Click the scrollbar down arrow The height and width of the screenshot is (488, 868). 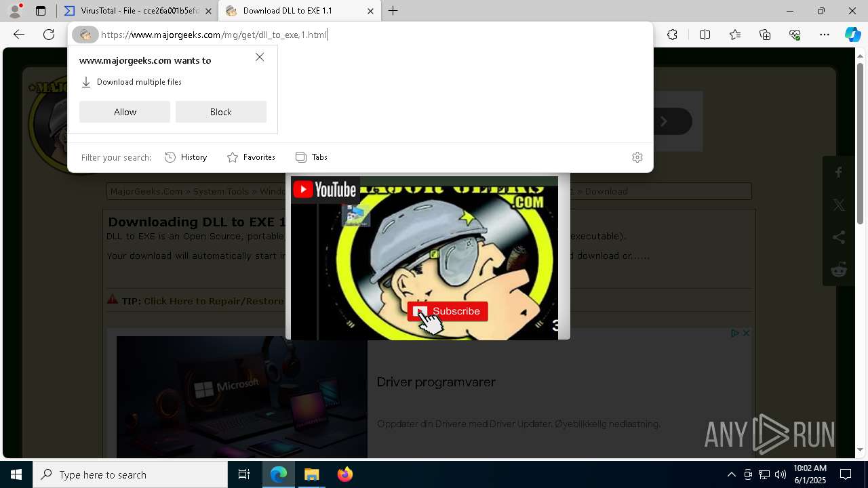(x=861, y=449)
